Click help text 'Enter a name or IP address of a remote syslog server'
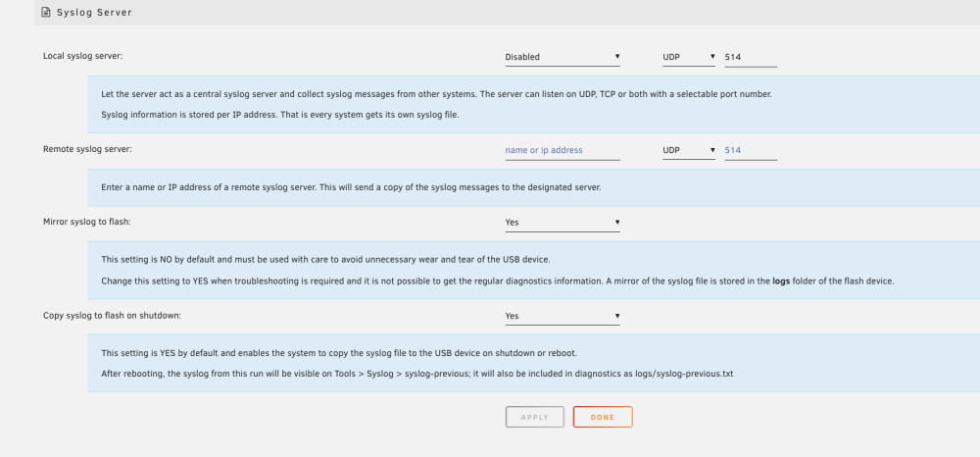The height and width of the screenshot is (457, 980). coord(351,187)
